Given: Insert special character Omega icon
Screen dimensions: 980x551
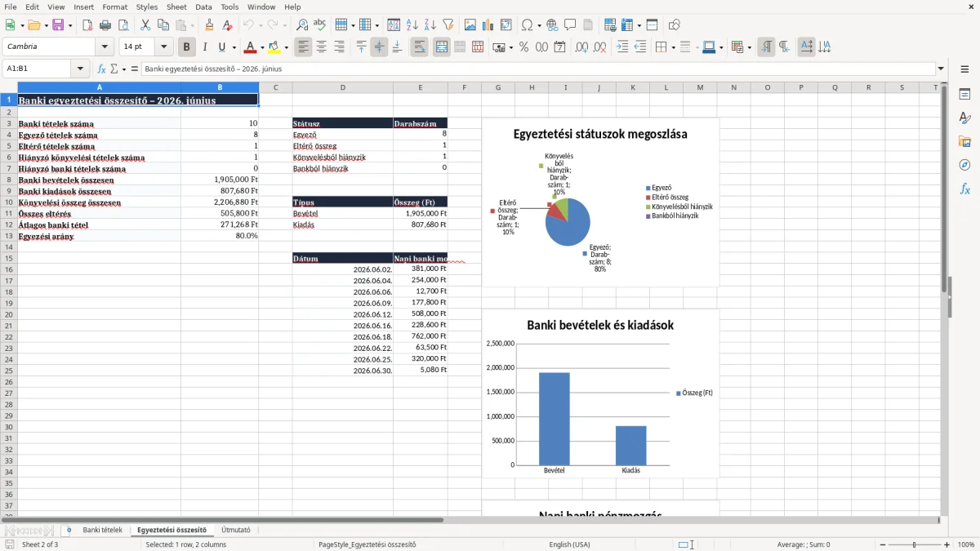Looking at the screenshot, I should [x=527, y=25].
